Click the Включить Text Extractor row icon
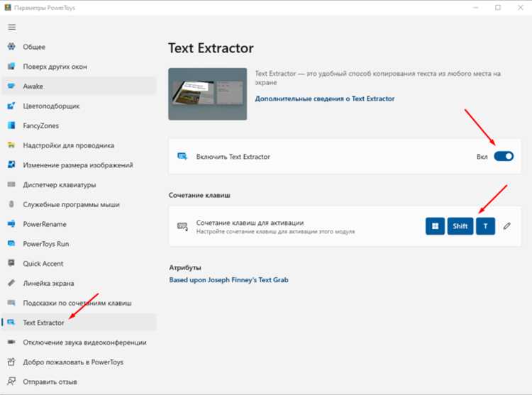The height and width of the screenshot is (395, 532). [x=182, y=156]
